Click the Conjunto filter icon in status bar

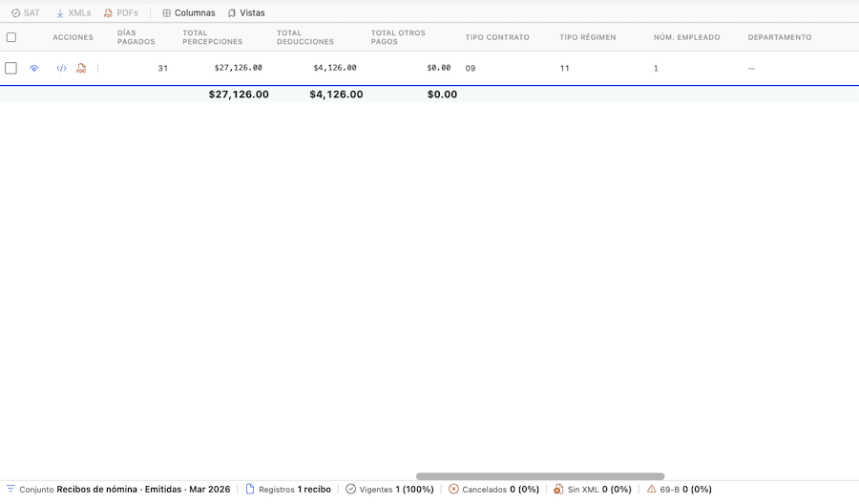[10, 489]
